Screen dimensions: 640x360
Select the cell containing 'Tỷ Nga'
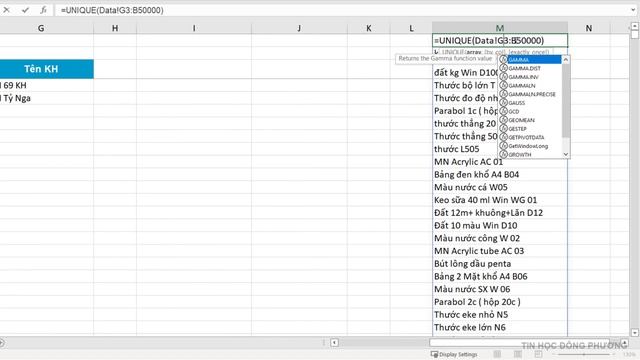[47, 98]
